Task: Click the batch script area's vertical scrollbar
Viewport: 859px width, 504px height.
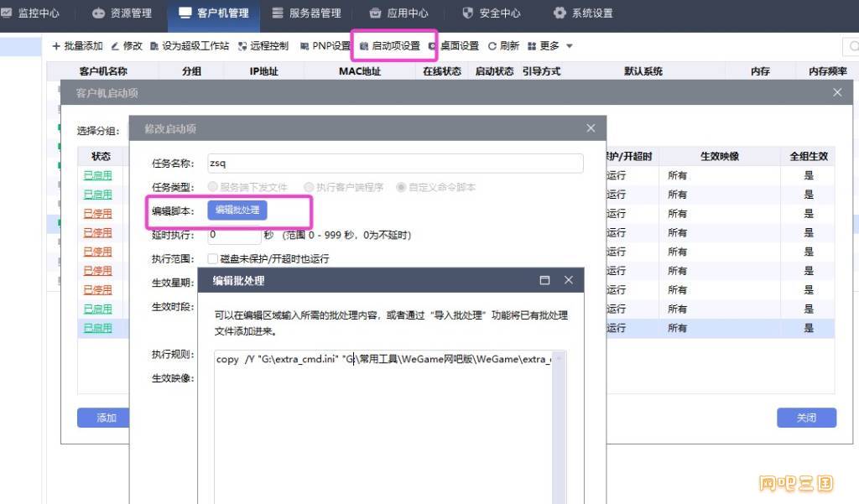Action: click(559, 428)
